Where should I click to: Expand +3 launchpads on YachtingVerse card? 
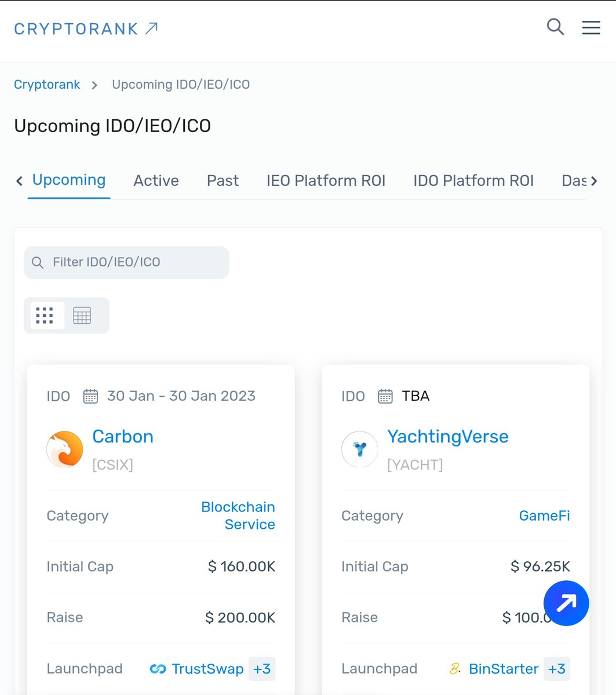click(557, 669)
